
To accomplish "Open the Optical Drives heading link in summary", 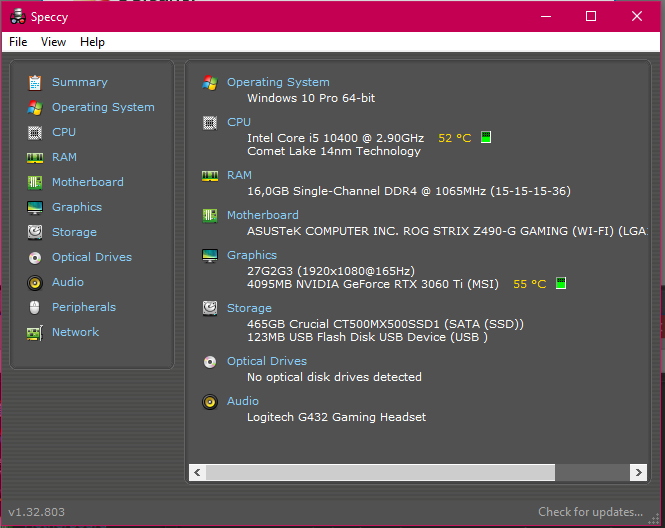I will click(267, 361).
